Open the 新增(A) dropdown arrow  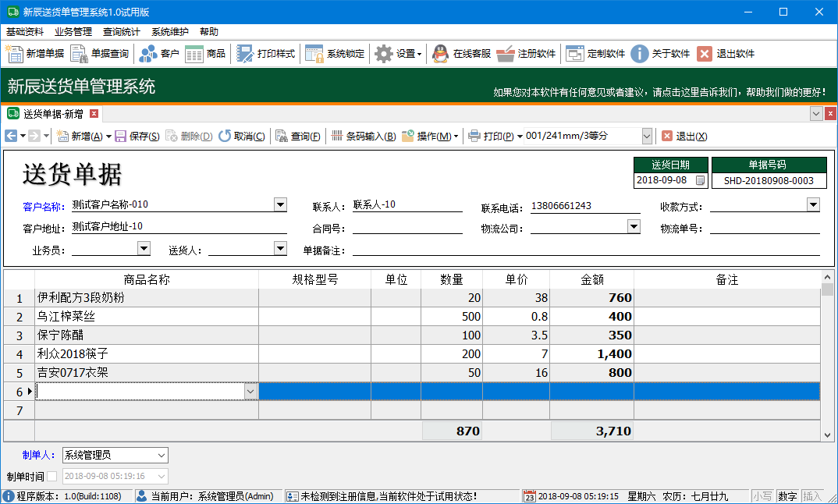108,137
